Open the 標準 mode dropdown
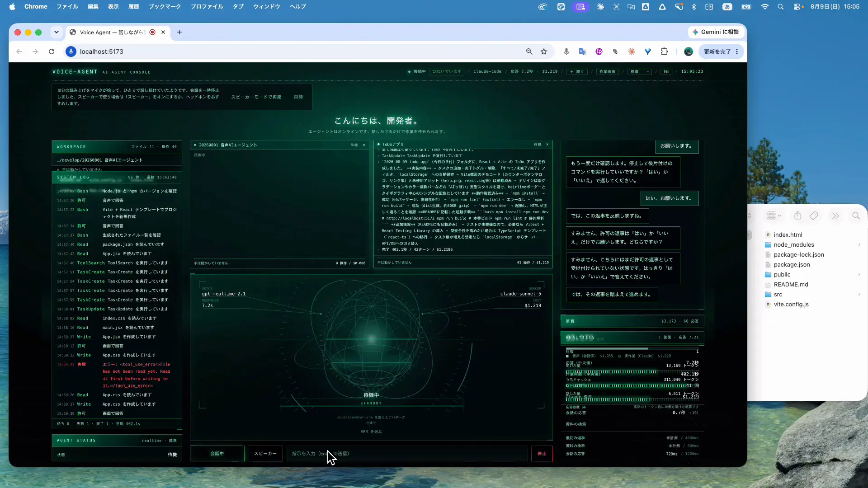The width and height of the screenshot is (868, 488). 639,72
